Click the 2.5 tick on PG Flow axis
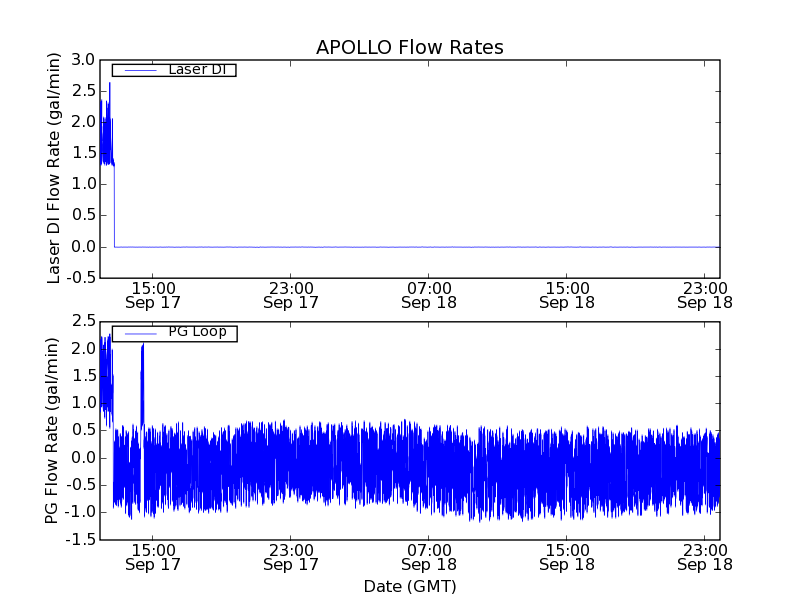This screenshot has width=800, height=600. (x=83, y=321)
